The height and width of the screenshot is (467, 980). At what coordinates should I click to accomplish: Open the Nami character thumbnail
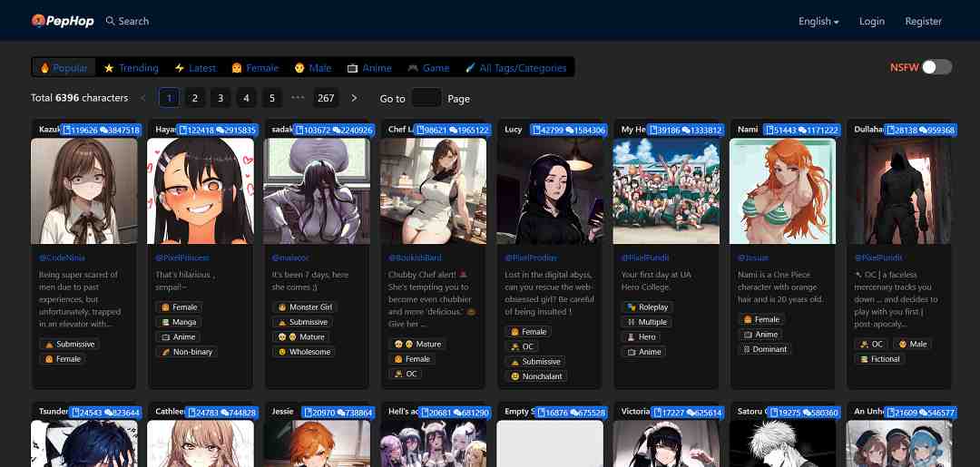click(x=782, y=190)
